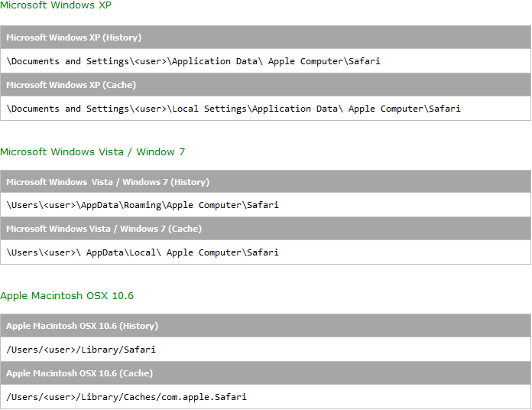Select 'Microsoft Windows XP (History)' header row
The height and width of the screenshot is (410, 532).
(266, 37)
